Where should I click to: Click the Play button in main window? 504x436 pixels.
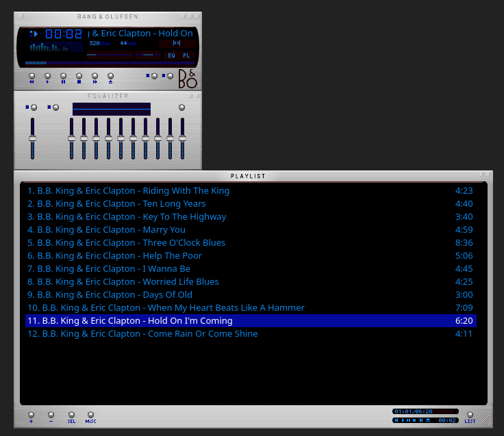click(x=47, y=78)
